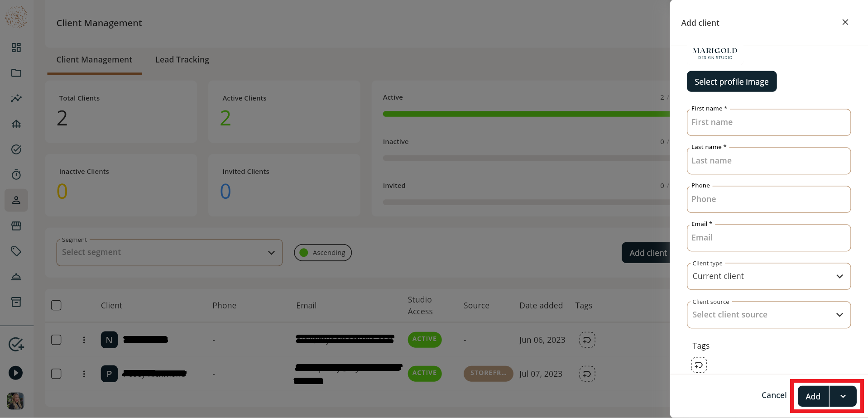The width and height of the screenshot is (868, 418).
Task: Open the Select segment dropdown
Action: (x=169, y=252)
